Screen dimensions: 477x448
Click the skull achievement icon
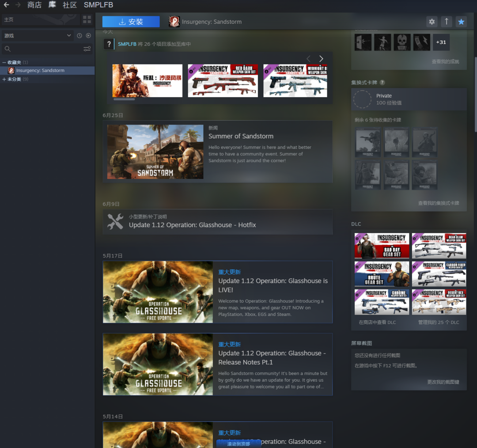pyautogui.click(x=402, y=42)
